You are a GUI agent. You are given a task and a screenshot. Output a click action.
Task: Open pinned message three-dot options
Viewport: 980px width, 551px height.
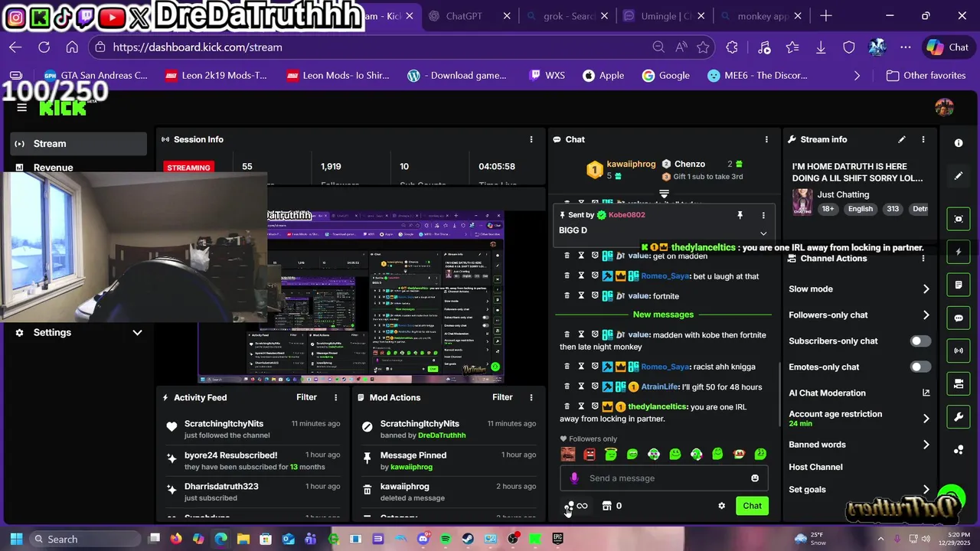763,215
